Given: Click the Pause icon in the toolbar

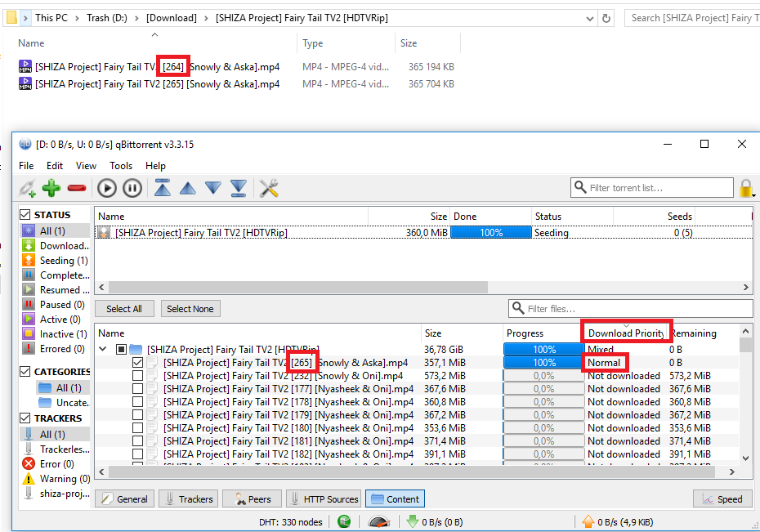Looking at the screenshot, I should coord(132,188).
